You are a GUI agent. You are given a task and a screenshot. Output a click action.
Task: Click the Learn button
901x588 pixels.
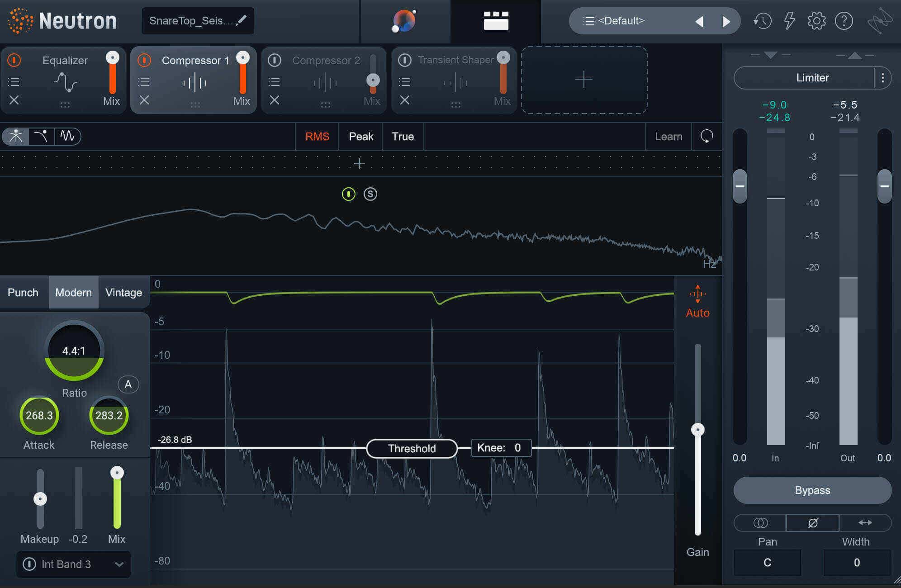tap(669, 136)
